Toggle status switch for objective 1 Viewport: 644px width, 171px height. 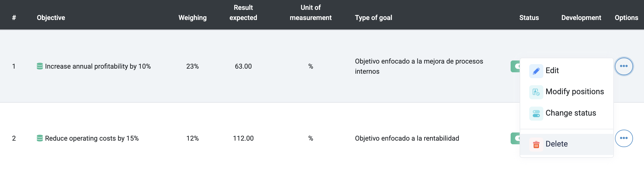(x=515, y=66)
